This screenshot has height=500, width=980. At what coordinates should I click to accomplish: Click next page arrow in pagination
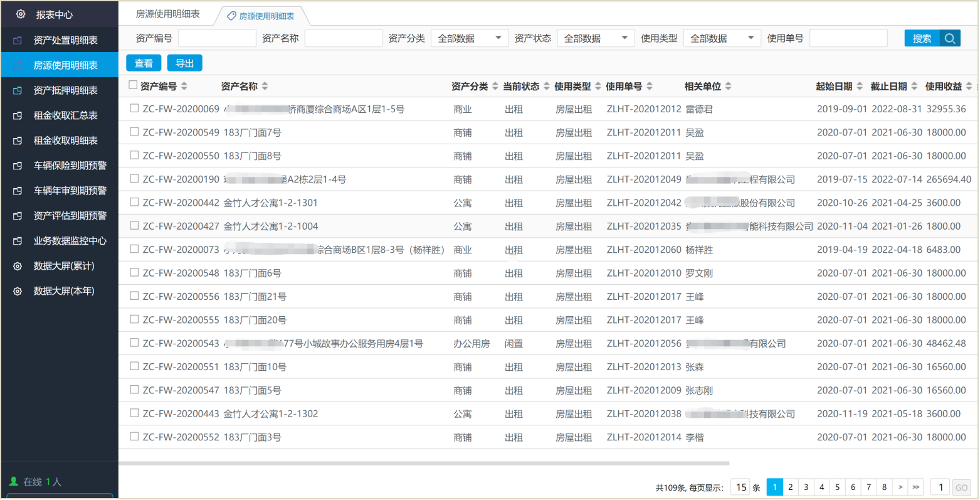point(900,487)
